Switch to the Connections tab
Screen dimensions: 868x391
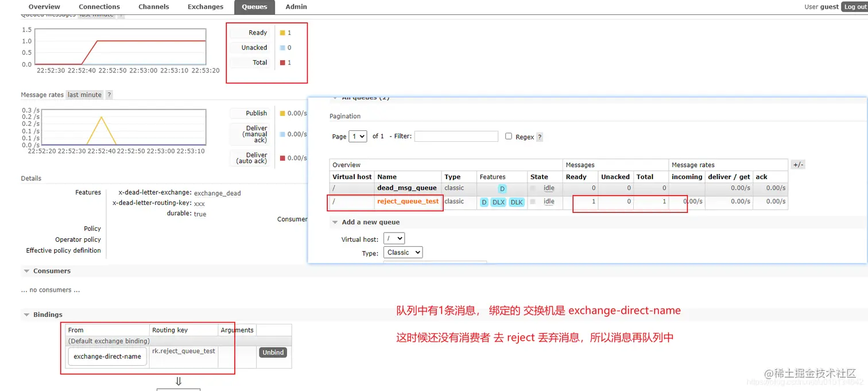coord(99,7)
